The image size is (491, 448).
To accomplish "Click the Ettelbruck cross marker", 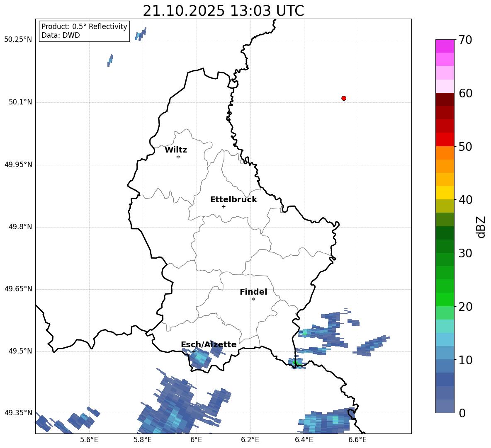I will [x=224, y=206].
